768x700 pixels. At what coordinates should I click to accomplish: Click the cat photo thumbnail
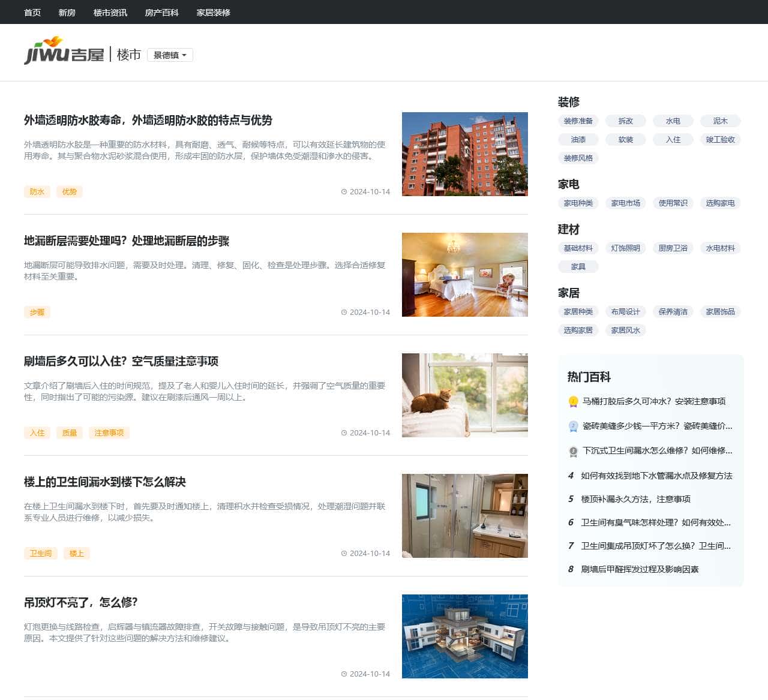[464, 395]
